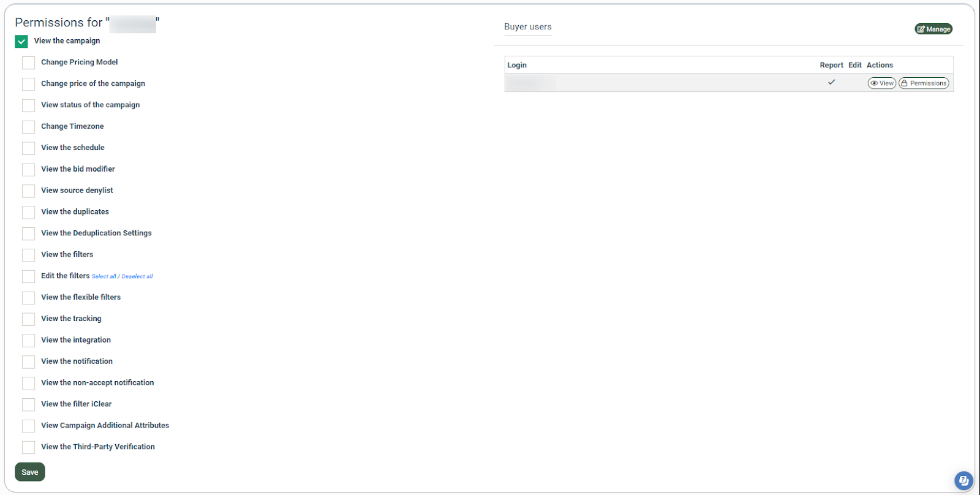Click the Manage button for buyer users
The width and height of the screenshot is (980, 495).
(x=933, y=29)
